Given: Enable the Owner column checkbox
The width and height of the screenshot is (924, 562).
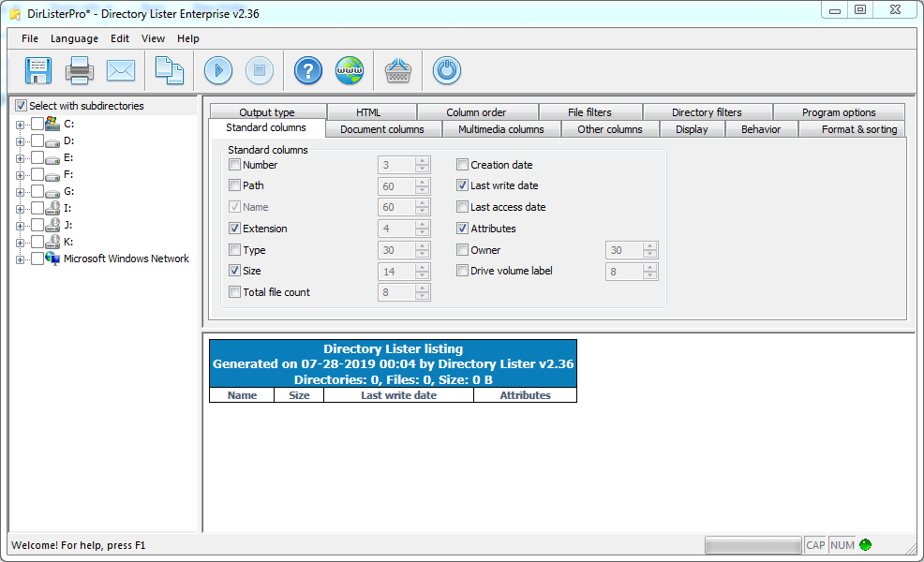Looking at the screenshot, I should (463, 250).
